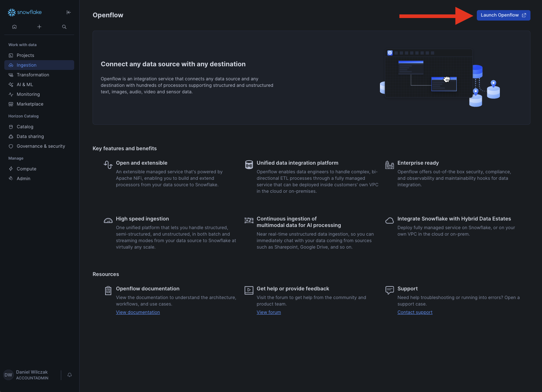The width and height of the screenshot is (542, 392).
Task: Follow the View documentation link
Action: coord(138,312)
